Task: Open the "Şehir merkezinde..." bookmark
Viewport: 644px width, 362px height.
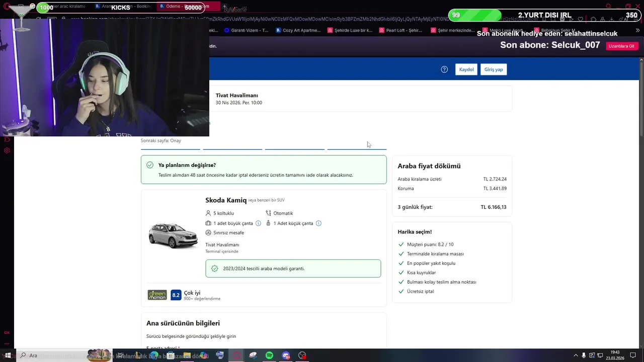Action: click(453, 30)
